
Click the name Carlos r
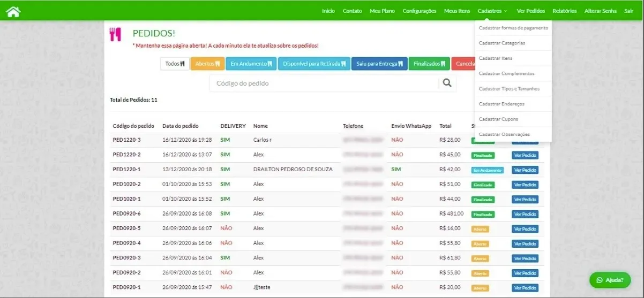[x=263, y=140]
